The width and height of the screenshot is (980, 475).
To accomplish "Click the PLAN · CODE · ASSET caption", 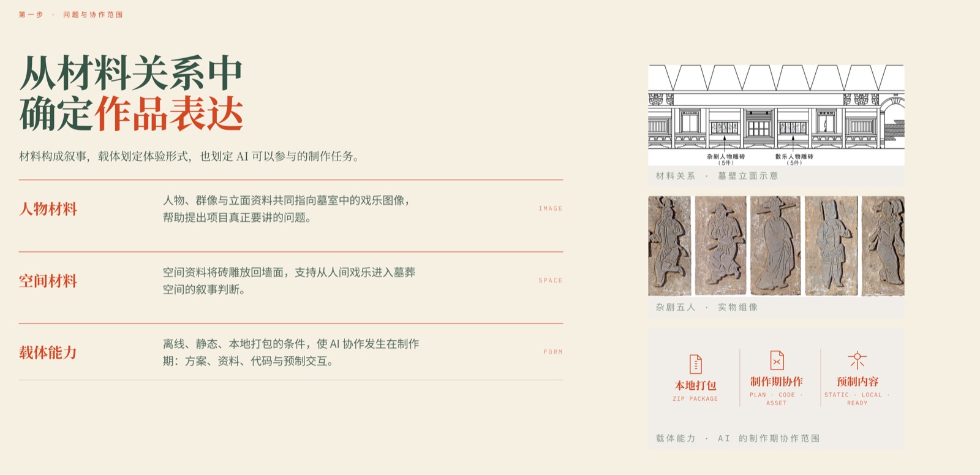I will coord(777,399).
